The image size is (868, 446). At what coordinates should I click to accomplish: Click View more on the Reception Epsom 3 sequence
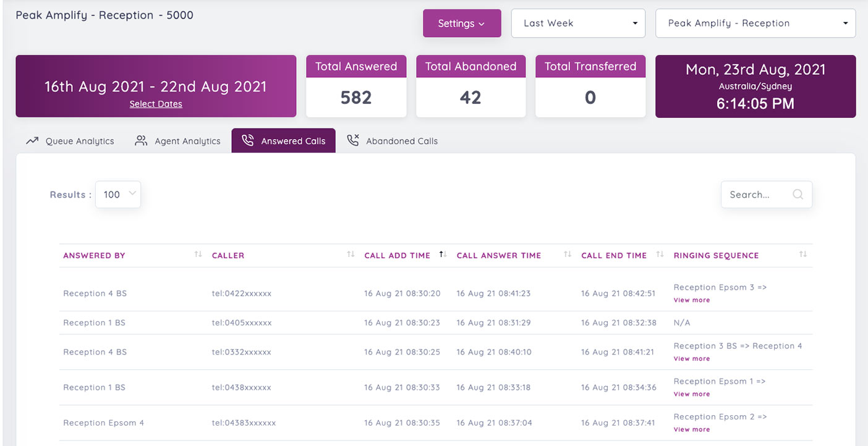point(692,300)
